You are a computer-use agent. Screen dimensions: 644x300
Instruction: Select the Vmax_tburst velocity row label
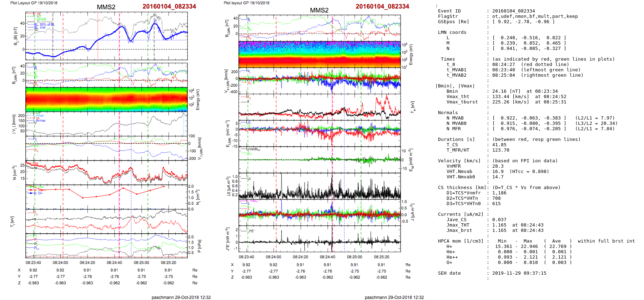coord(462,102)
